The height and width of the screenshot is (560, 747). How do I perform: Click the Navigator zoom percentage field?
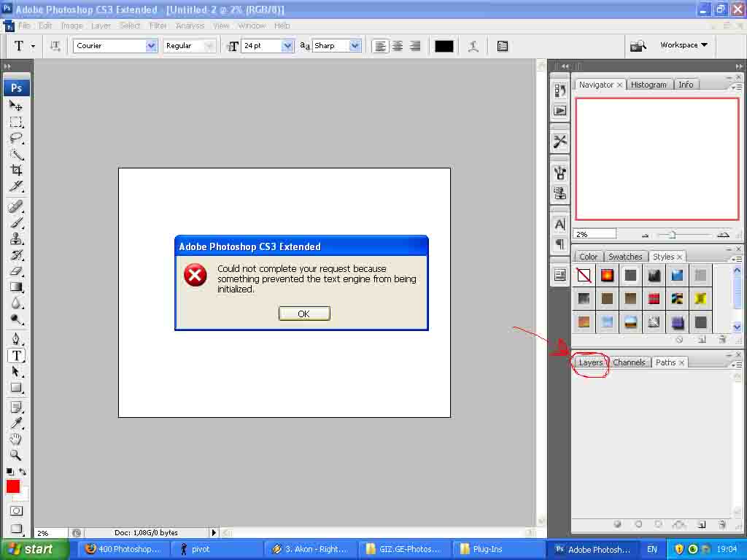pos(595,234)
